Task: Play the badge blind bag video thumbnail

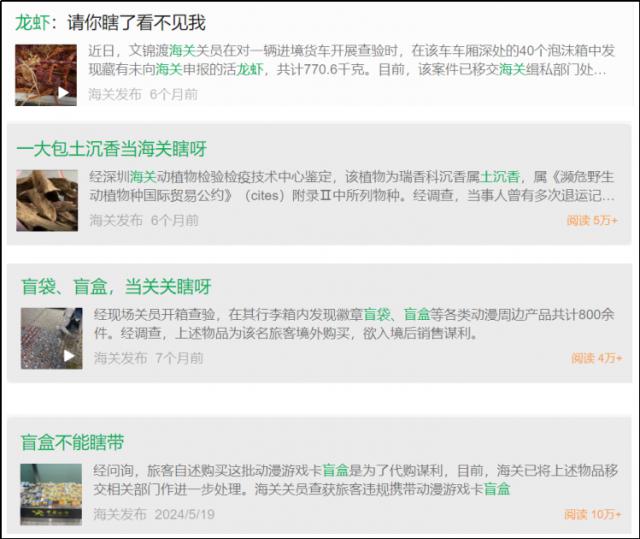Action: [x=52, y=338]
